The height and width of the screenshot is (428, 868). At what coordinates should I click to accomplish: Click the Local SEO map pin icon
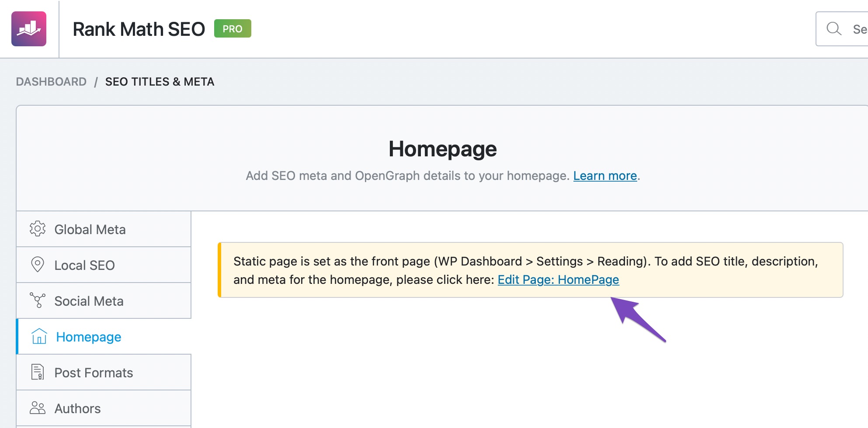(38, 265)
